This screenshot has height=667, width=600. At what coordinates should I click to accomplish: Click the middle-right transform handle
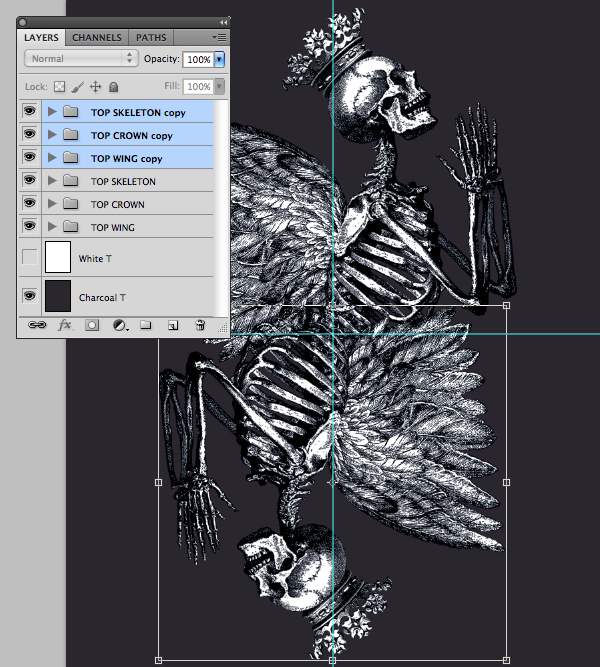click(506, 482)
